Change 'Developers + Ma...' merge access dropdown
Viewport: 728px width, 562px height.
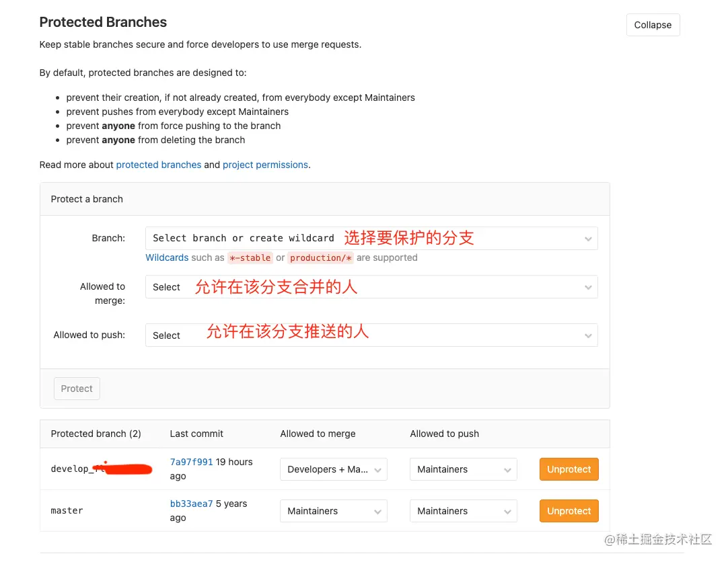tap(333, 469)
